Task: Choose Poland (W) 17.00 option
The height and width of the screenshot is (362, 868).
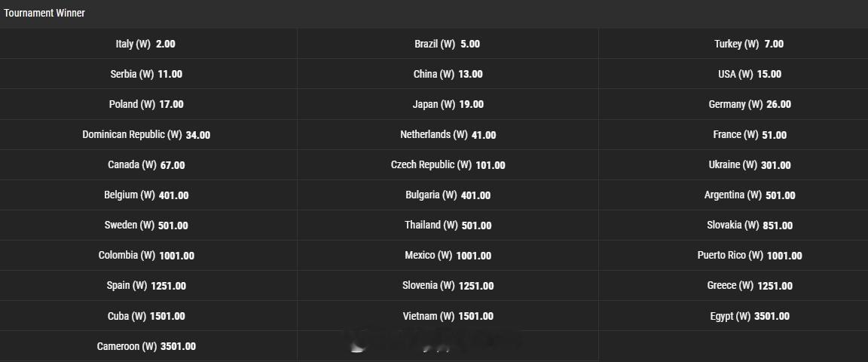Action: [148, 104]
